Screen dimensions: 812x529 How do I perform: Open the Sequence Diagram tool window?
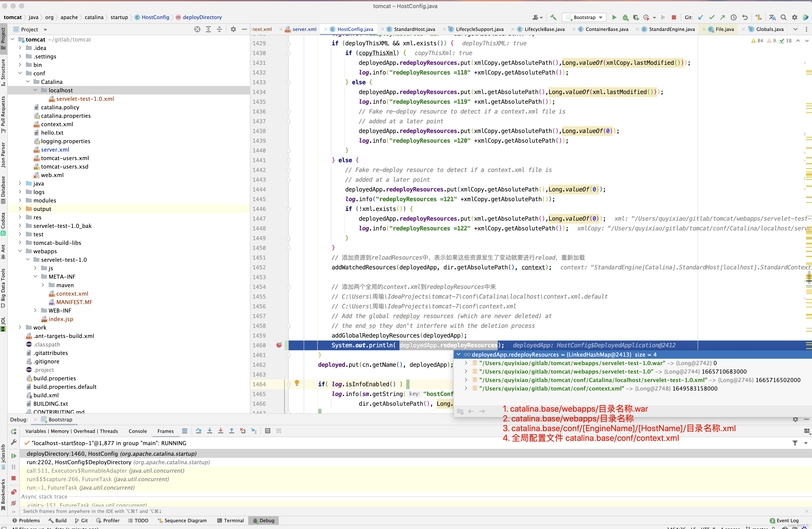tap(182, 521)
